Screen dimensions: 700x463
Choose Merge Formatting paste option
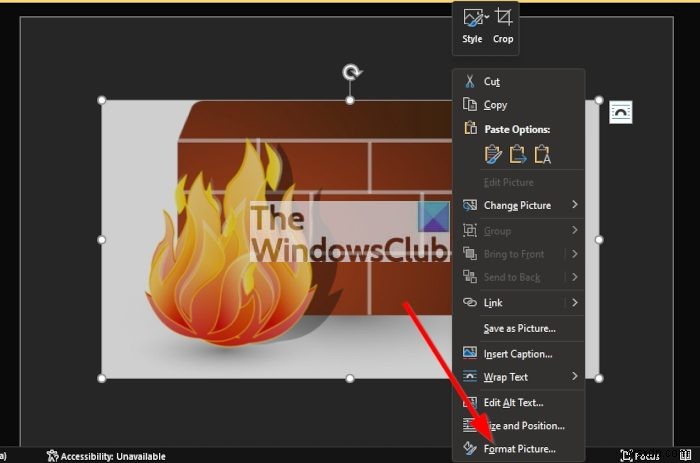tap(517, 154)
